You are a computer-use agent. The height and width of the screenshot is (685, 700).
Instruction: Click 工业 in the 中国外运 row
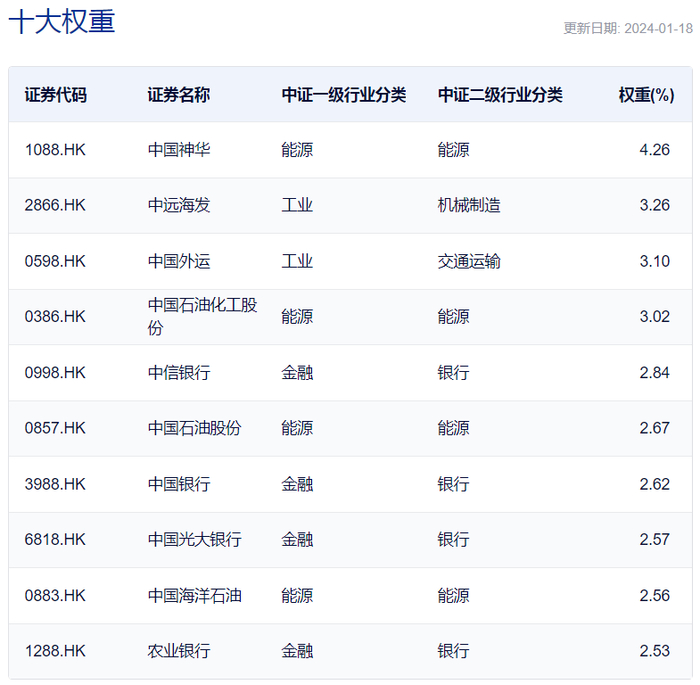click(x=297, y=261)
